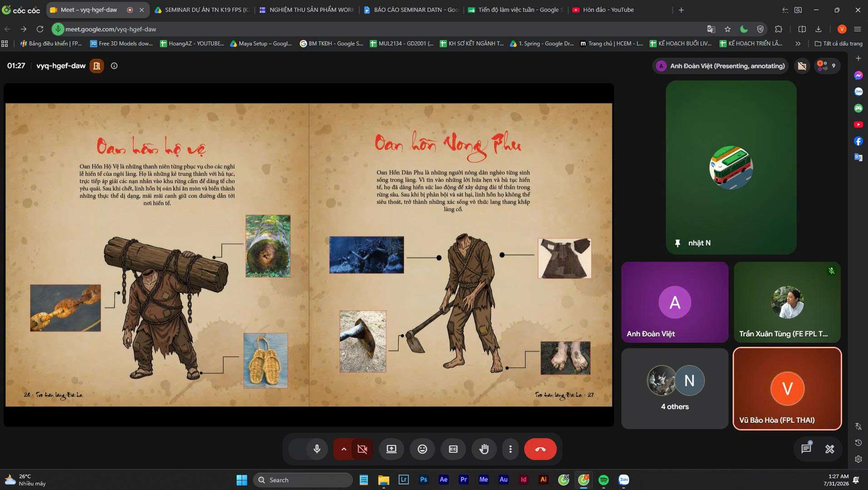The image size is (868, 490).
Task: Click the red leave call button
Action: click(540, 449)
